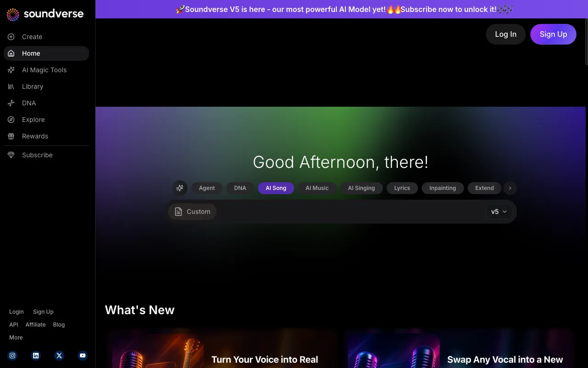
Task: Select the Extend chip
Action: [485, 188]
